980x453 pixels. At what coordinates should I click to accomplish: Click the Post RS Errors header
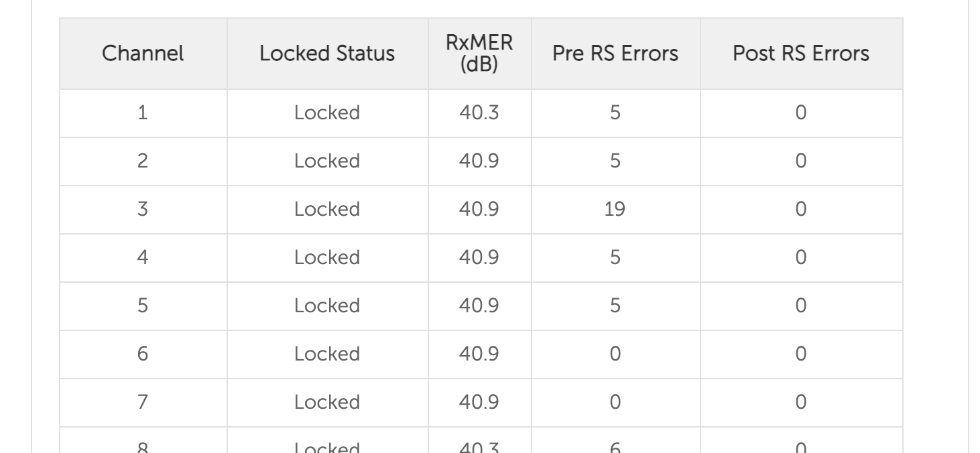point(801,54)
